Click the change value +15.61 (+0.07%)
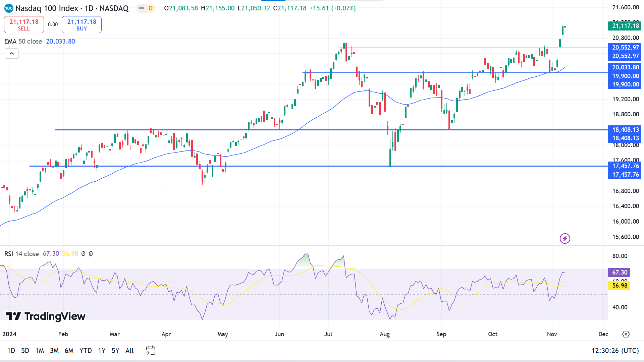Screen dimensions: 644x362 (x=332, y=8)
